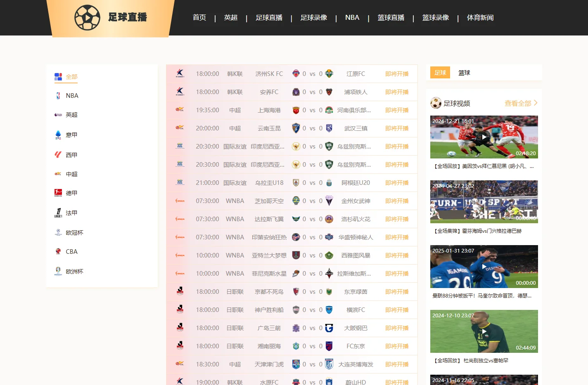Click 即将开播 for 济州SK FC match

coord(397,74)
